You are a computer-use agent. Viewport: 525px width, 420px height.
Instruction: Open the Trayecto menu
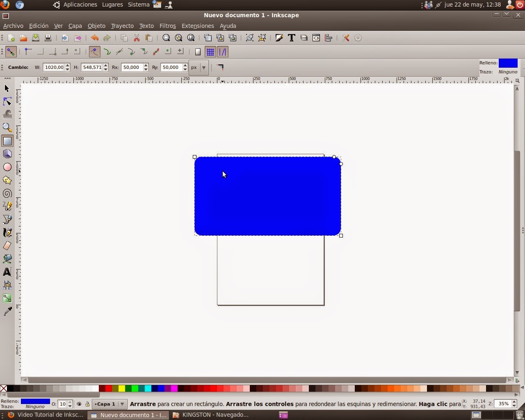pos(122,26)
